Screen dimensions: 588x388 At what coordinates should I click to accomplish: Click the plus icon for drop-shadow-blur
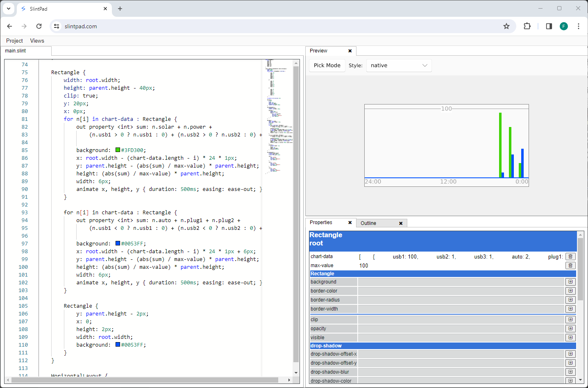coord(570,372)
